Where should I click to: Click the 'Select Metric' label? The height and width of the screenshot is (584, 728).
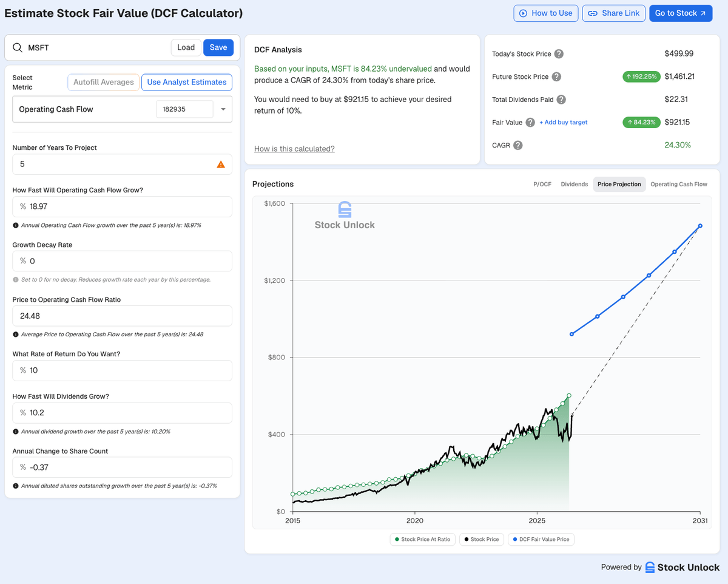22,83
